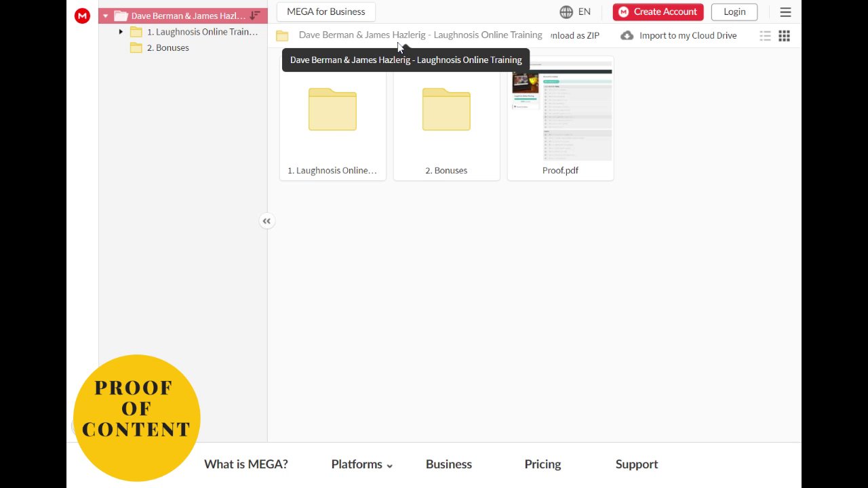Open the Pricing footer link
Screen dimensions: 868x488
coord(542,464)
